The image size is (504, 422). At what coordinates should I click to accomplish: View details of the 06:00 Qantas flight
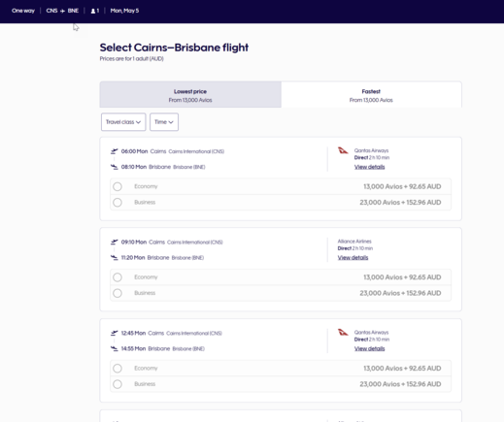tap(369, 167)
